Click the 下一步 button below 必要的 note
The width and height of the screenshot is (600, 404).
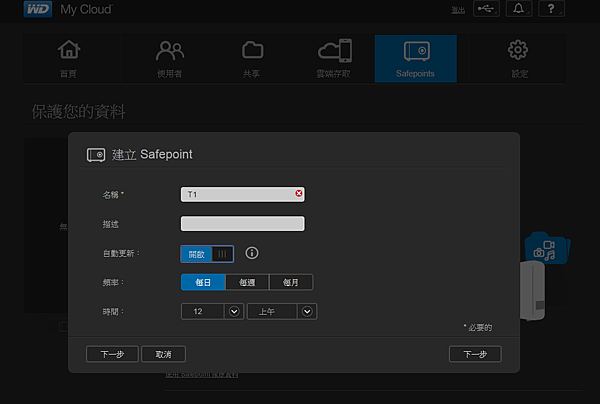(x=475, y=354)
